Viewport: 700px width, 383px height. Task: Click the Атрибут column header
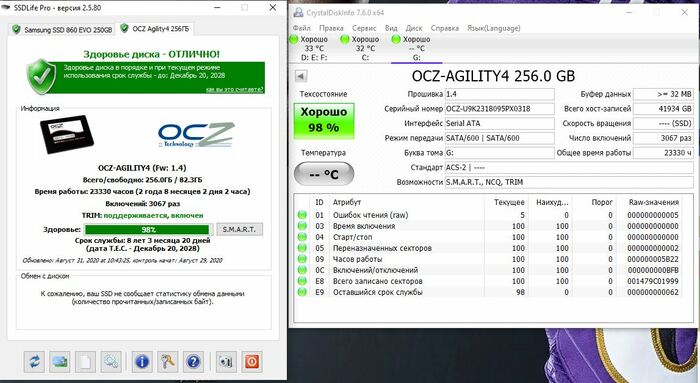tap(406, 202)
